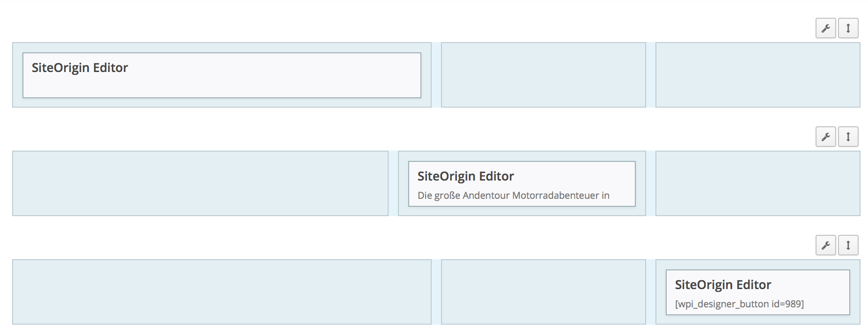
Task: Select the empty left cell of third row
Action: pos(222,292)
